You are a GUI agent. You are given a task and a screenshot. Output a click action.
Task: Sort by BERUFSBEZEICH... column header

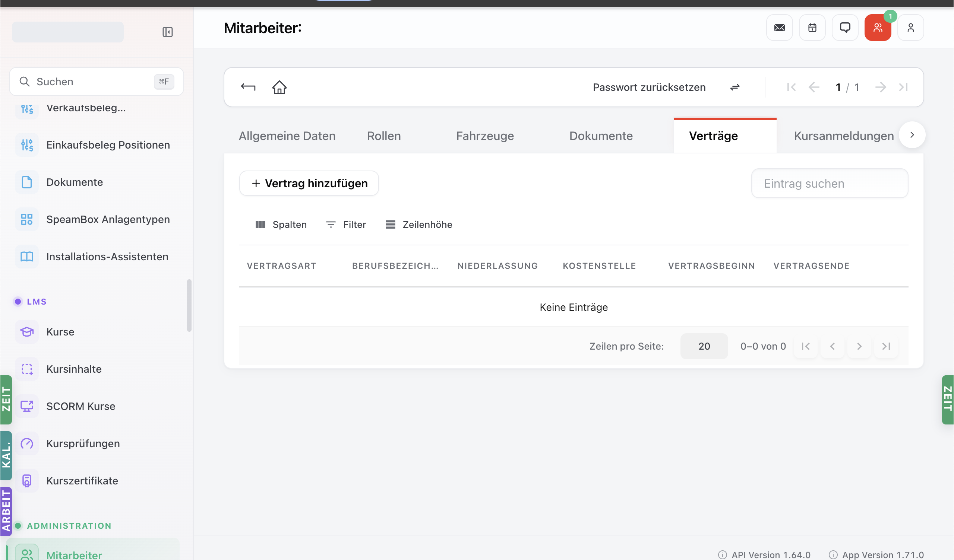tap(395, 266)
